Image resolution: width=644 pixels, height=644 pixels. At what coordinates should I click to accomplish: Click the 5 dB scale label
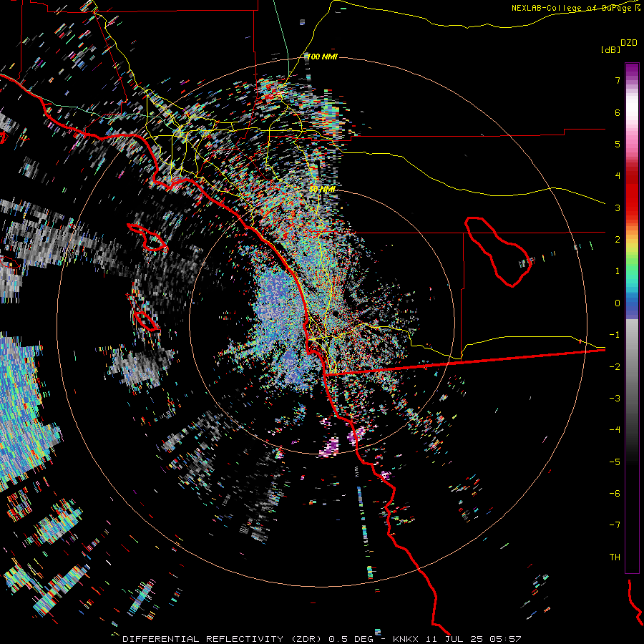(x=618, y=144)
